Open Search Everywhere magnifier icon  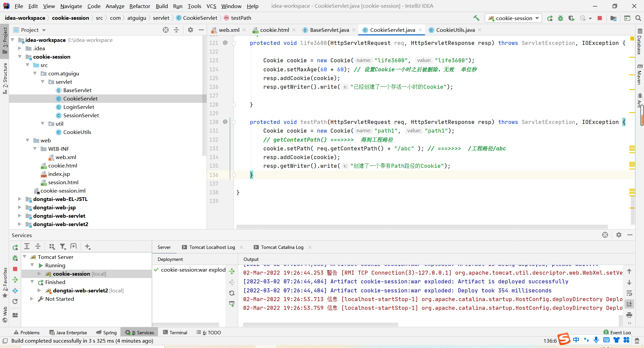click(638, 18)
